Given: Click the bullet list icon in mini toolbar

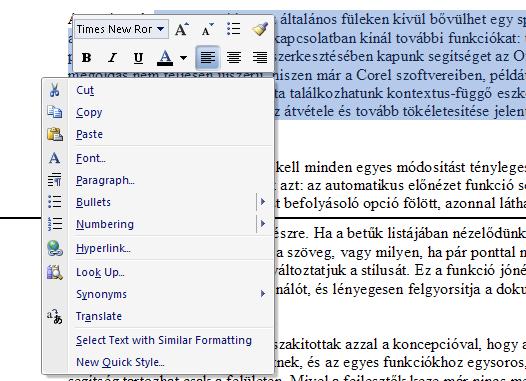Looking at the screenshot, I should coord(233,29).
